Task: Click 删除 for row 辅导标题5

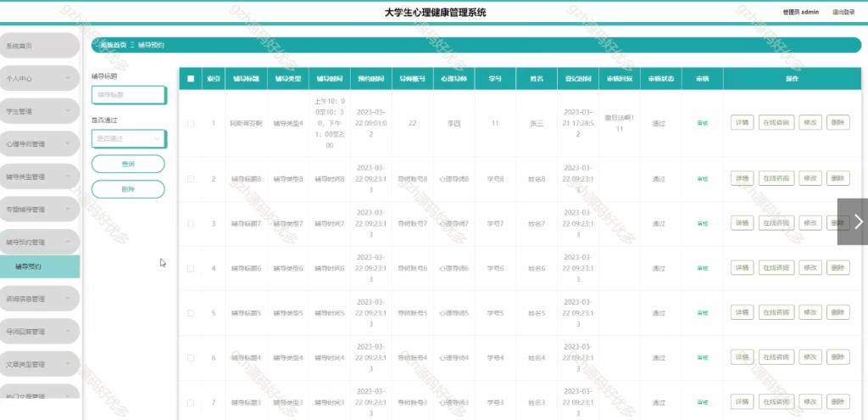Action: 838,312
